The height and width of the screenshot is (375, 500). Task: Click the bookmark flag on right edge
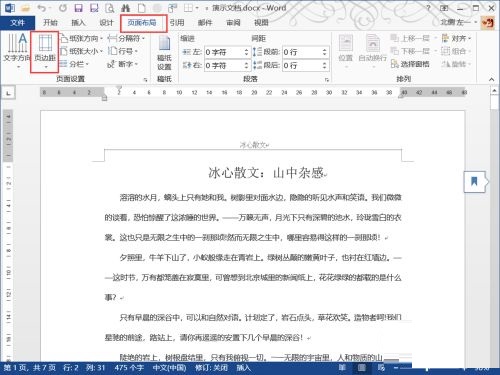[x=475, y=182]
